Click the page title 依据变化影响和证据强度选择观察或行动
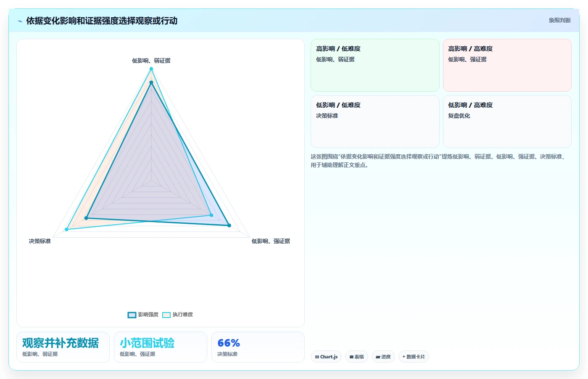This screenshot has width=588, height=379. coord(102,21)
